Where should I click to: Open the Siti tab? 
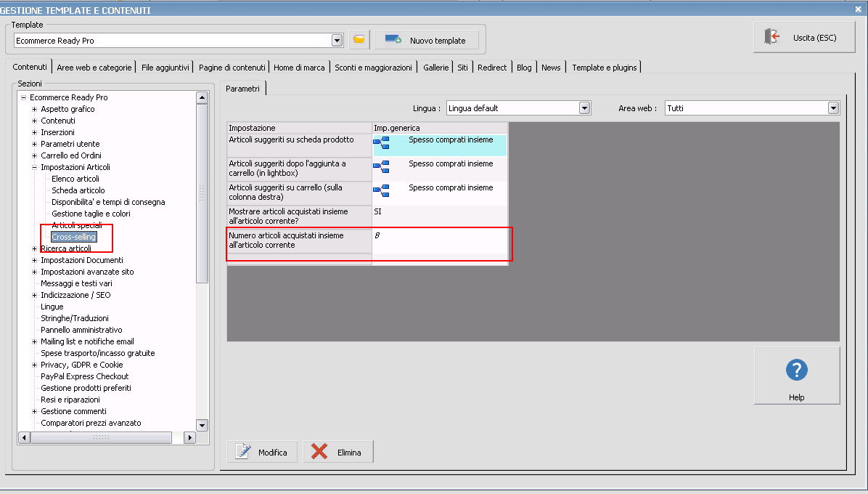point(462,68)
